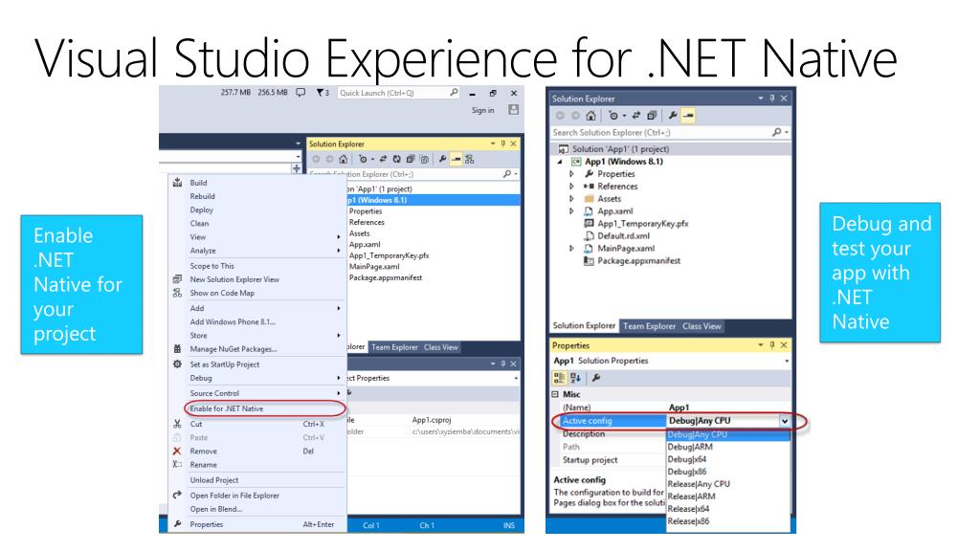The image size is (980, 551).
Task: Choose Open Folder in File Explorer
Action: pyautogui.click(x=234, y=496)
